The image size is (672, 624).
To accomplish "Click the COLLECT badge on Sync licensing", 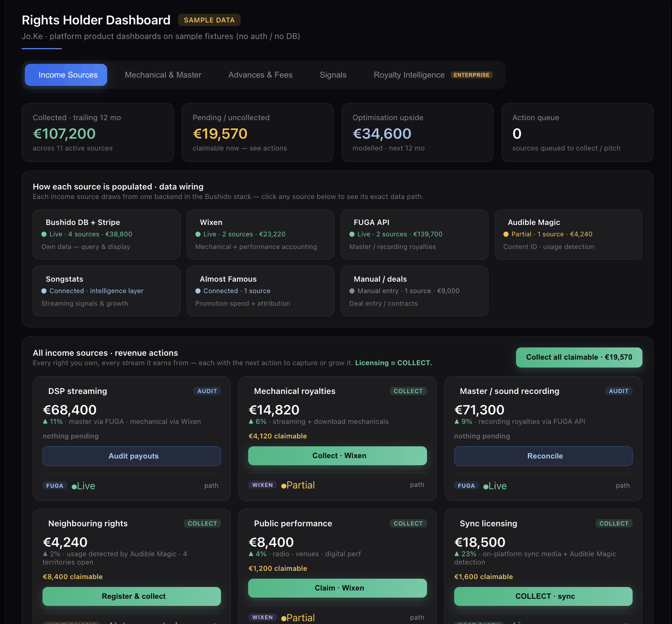I will [614, 524].
